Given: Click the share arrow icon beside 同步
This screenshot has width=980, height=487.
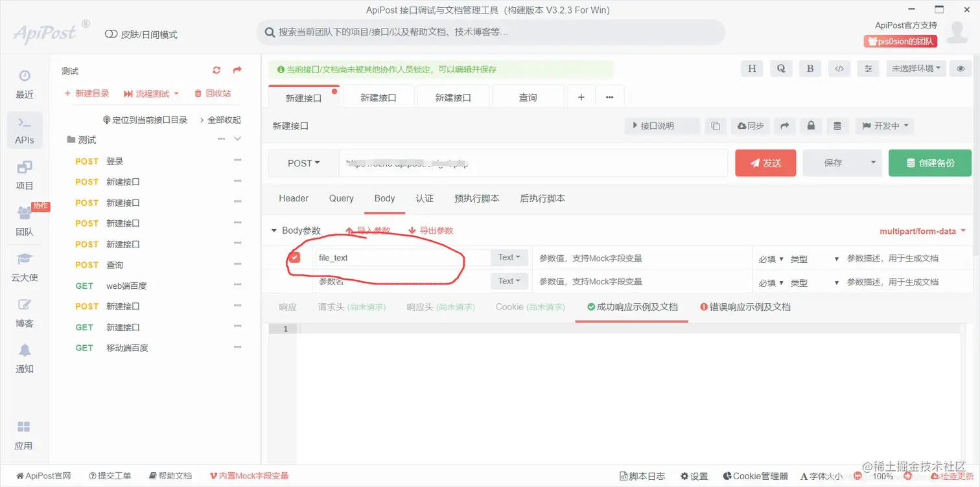Looking at the screenshot, I should pos(784,126).
